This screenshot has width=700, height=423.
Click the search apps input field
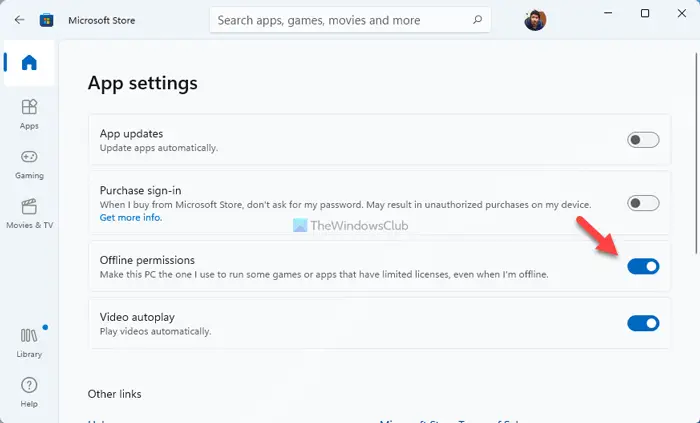350,20
